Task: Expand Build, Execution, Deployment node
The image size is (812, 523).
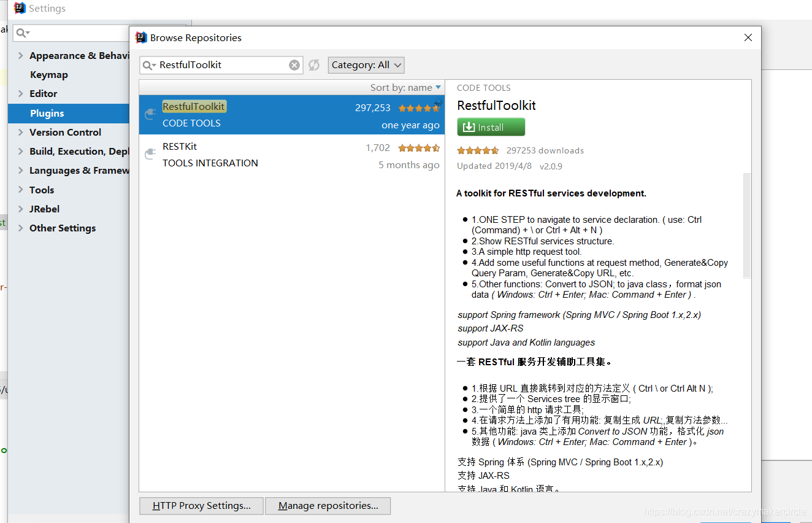Action: coord(20,151)
